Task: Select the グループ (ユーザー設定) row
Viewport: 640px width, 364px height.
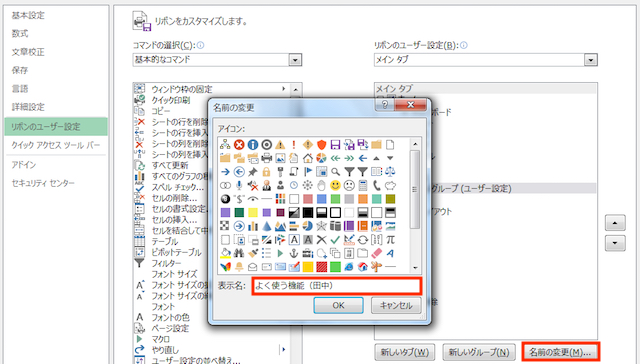Action: coord(513,189)
